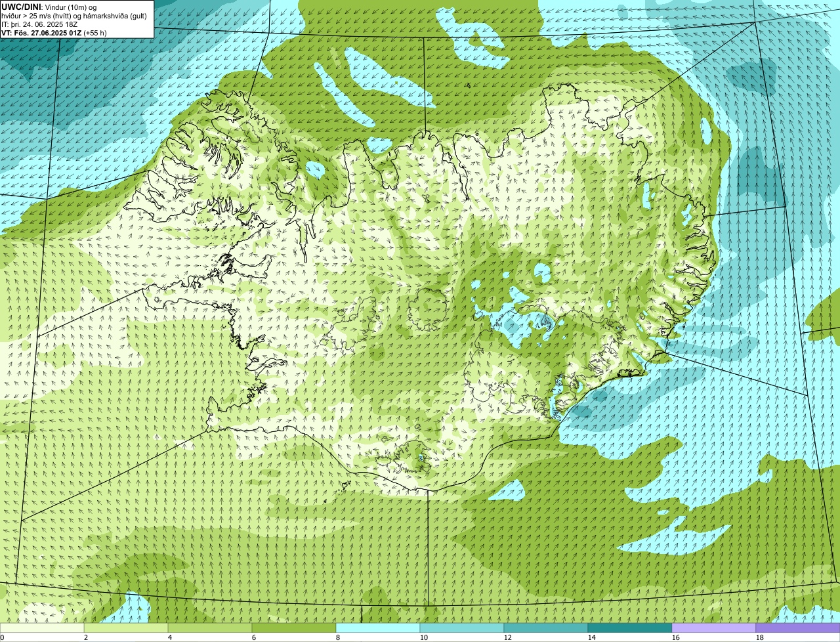
Task: Click the '14' label on the wind scale
Action: 592,637
